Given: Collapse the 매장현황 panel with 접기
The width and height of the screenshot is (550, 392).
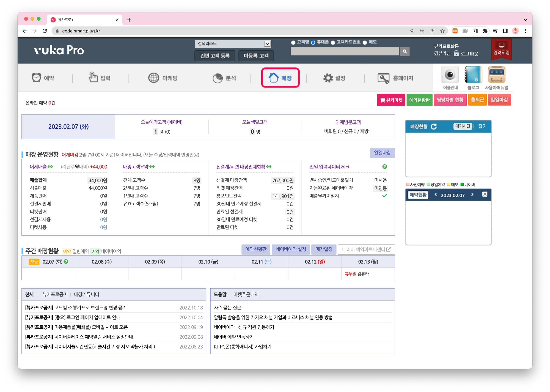Looking at the screenshot, I should 482,126.
